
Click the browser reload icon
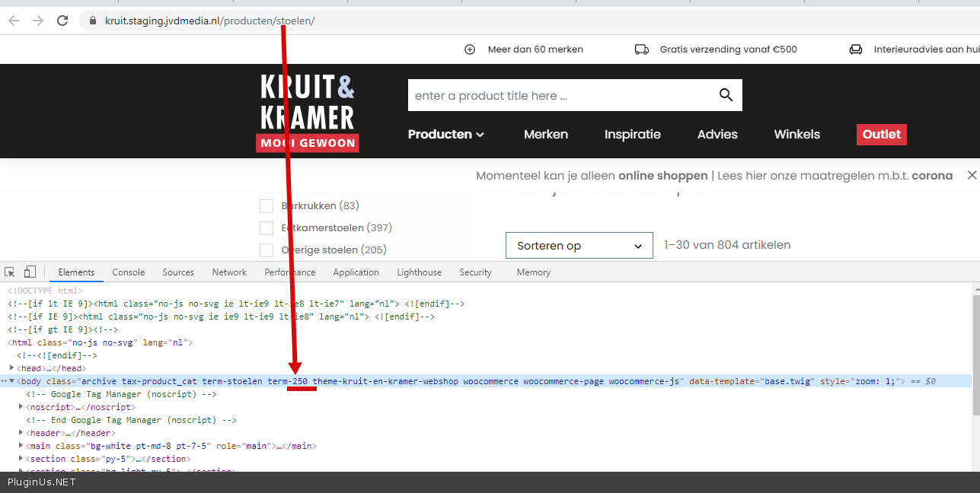click(62, 21)
